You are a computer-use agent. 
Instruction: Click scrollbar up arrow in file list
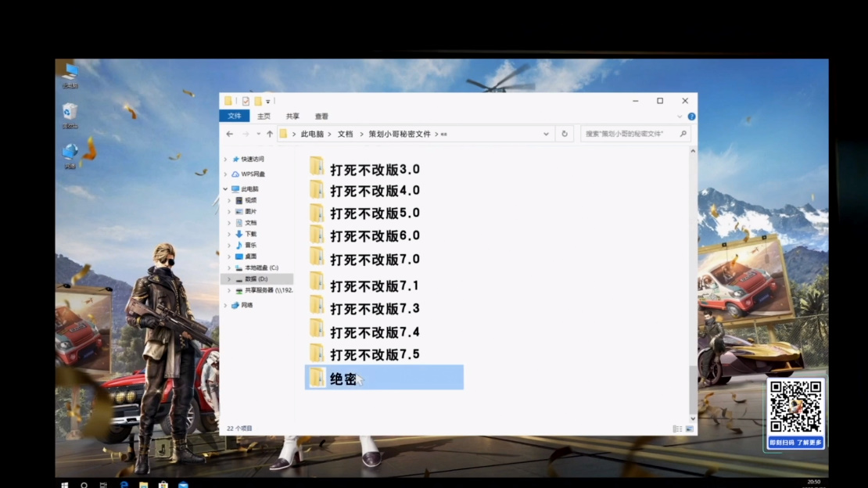(693, 151)
